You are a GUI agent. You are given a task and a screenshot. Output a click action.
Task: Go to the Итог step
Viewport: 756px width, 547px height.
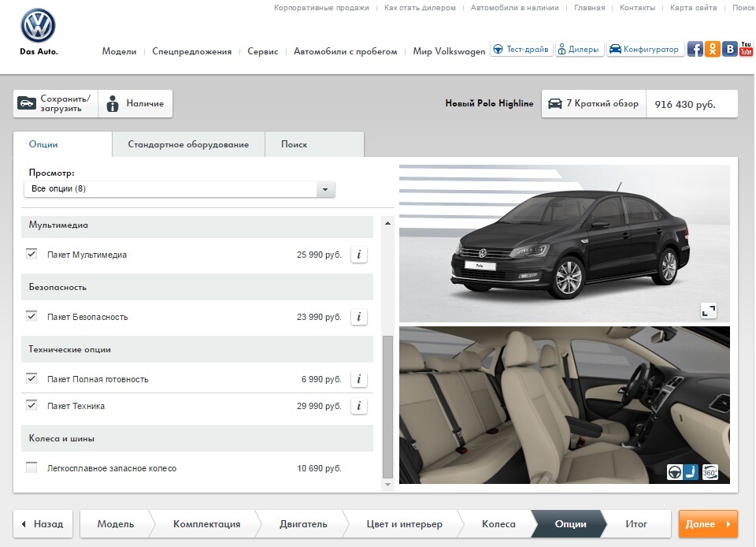pos(636,524)
